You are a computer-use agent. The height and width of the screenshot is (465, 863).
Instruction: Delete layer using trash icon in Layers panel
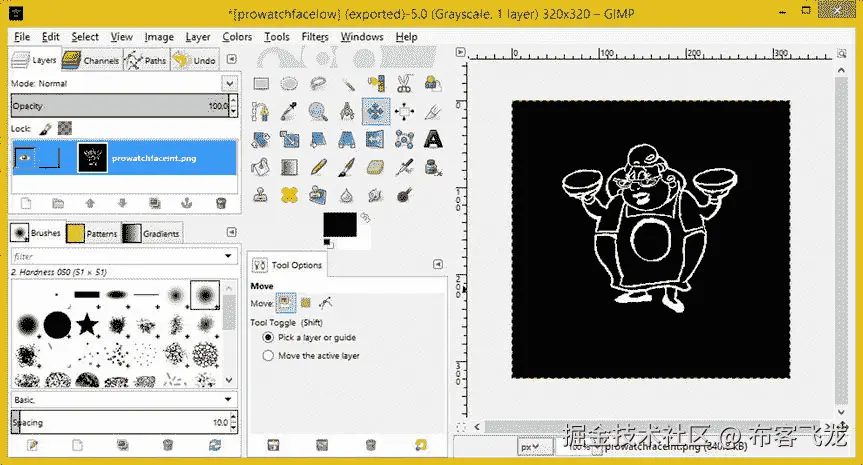click(x=221, y=203)
